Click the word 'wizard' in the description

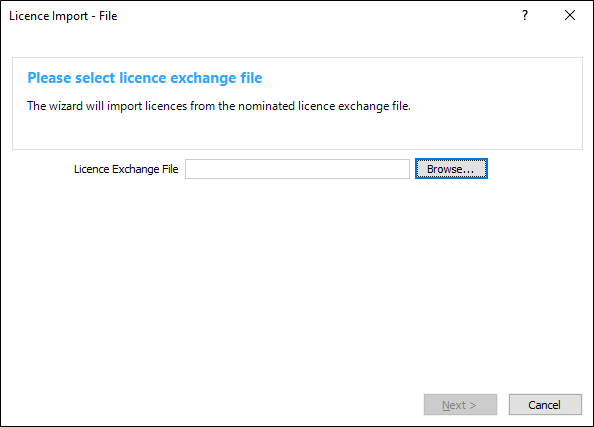66,106
